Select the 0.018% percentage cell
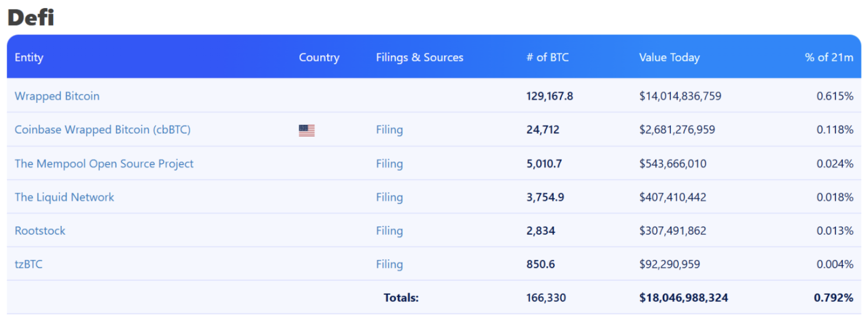 835,197
